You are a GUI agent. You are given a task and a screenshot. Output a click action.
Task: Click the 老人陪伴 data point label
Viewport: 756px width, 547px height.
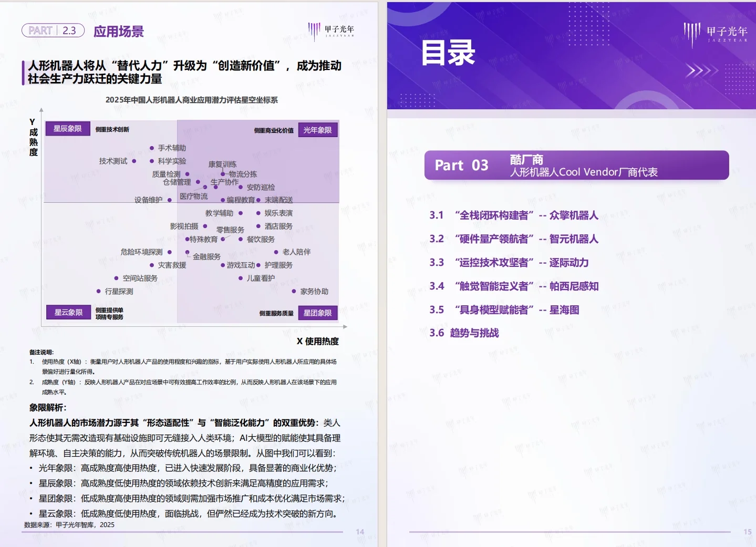pos(296,252)
